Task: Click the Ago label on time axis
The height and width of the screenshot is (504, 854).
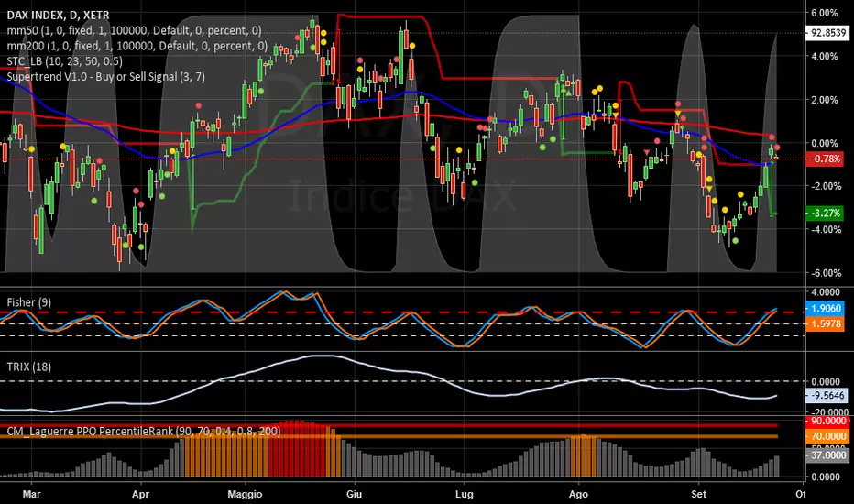Action: pyautogui.click(x=578, y=494)
